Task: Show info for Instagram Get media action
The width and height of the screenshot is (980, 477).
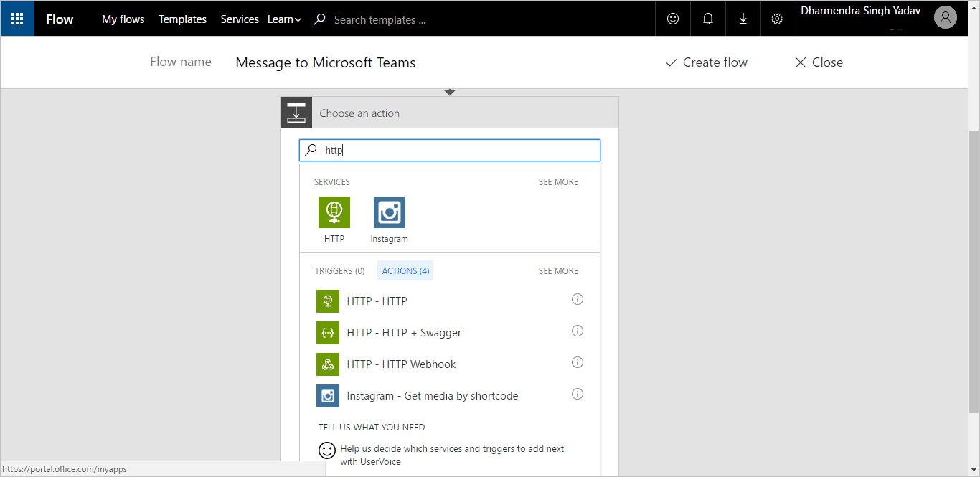Action: (578, 394)
